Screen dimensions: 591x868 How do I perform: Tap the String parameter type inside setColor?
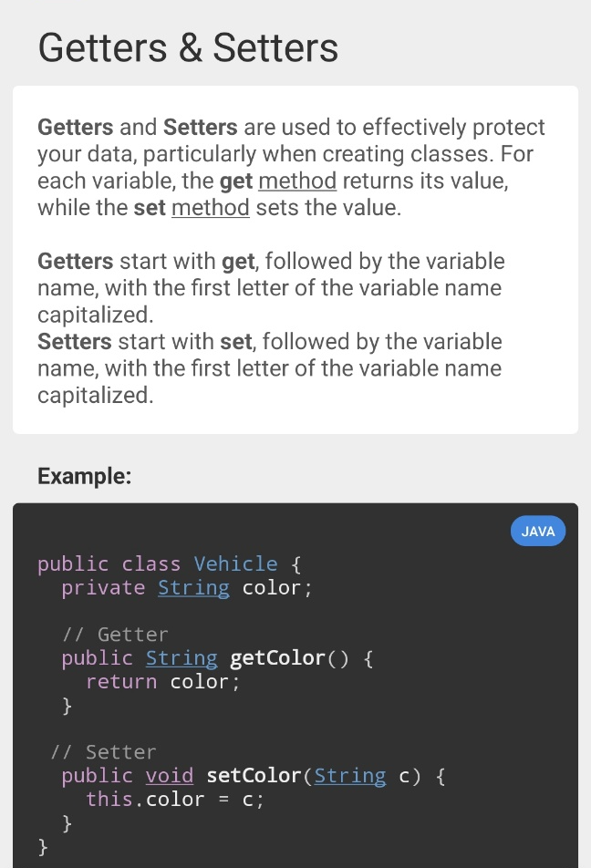click(x=350, y=775)
